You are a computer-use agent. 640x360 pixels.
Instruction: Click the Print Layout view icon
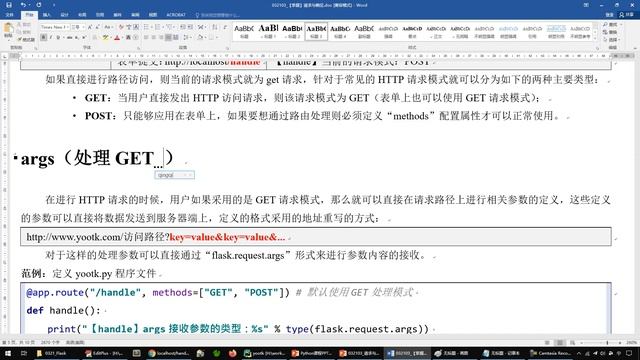pyautogui.click(x=560, y=343)
